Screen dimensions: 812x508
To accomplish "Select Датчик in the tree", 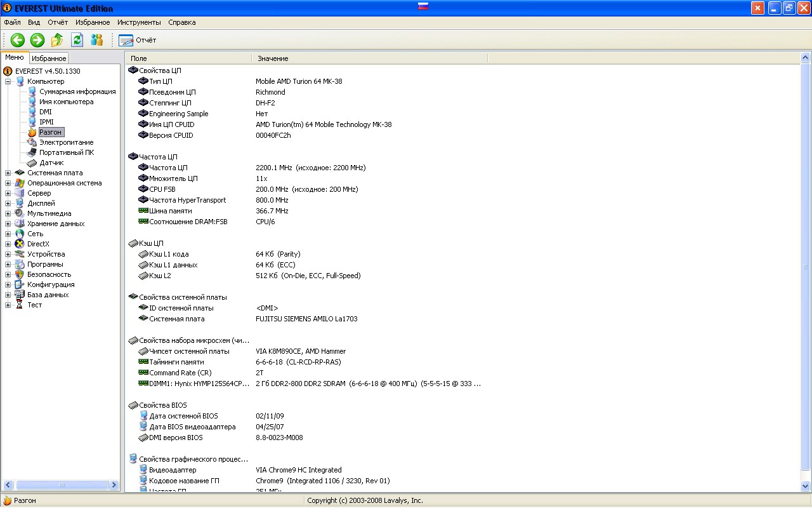I will point(51,163).
